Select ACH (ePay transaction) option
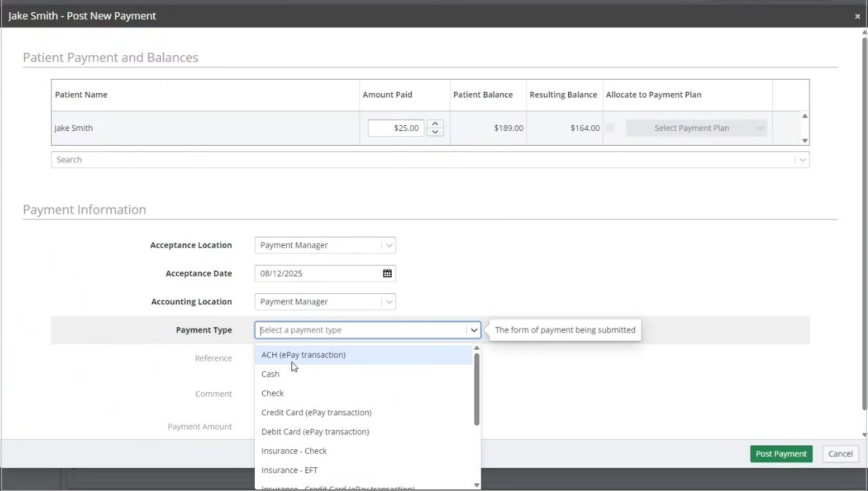868x491 pixels. click(x=303, y=355)
